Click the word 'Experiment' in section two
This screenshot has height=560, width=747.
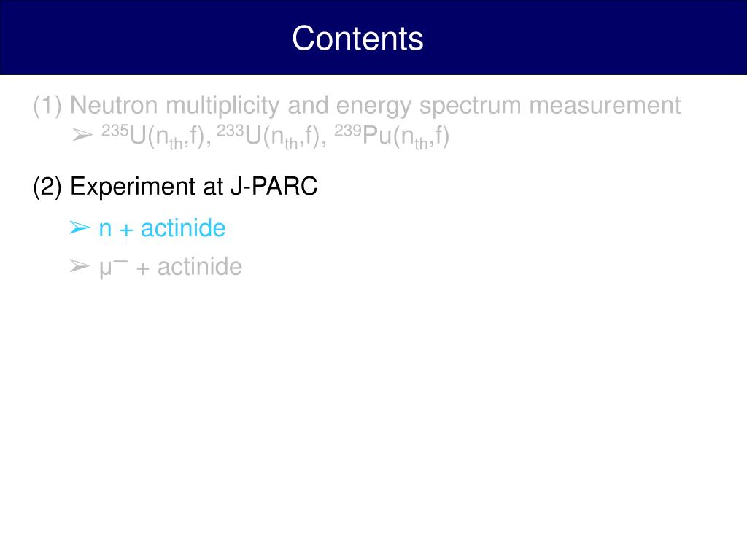[133, 187]
